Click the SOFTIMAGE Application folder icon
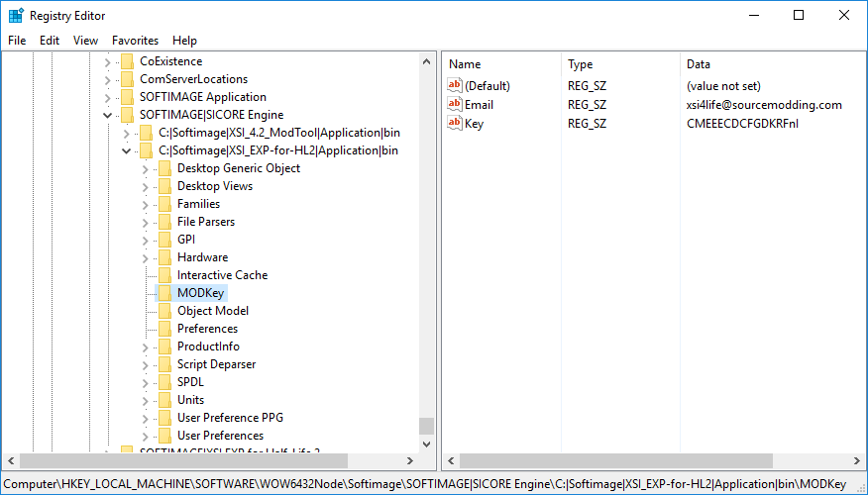The height and width of the screenshot is (495, 868). pyautogui.click(x=127, y=97)
